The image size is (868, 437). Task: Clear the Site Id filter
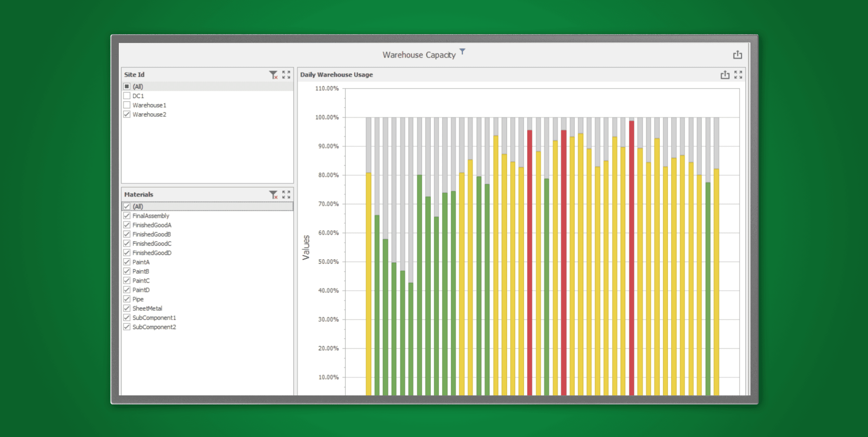(x=273, y=75)
